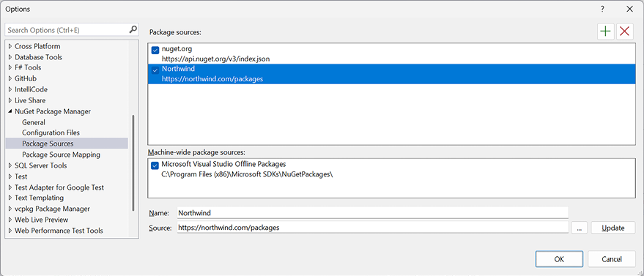Screen dimensions: 644x276
Task: Click into the Name field
Action: click(x=372, y=213)
